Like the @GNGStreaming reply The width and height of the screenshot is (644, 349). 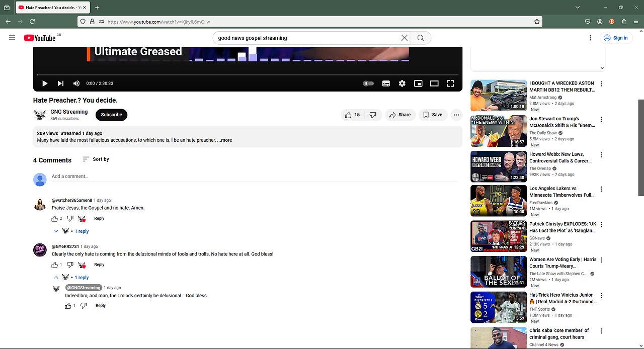click(x=68, y=306)
